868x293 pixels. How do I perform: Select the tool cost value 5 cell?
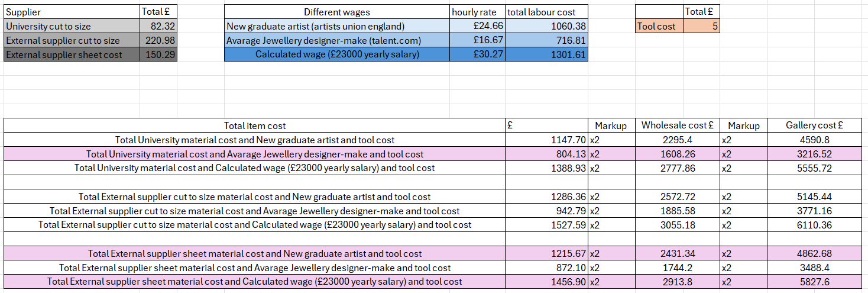coord(702,26)
